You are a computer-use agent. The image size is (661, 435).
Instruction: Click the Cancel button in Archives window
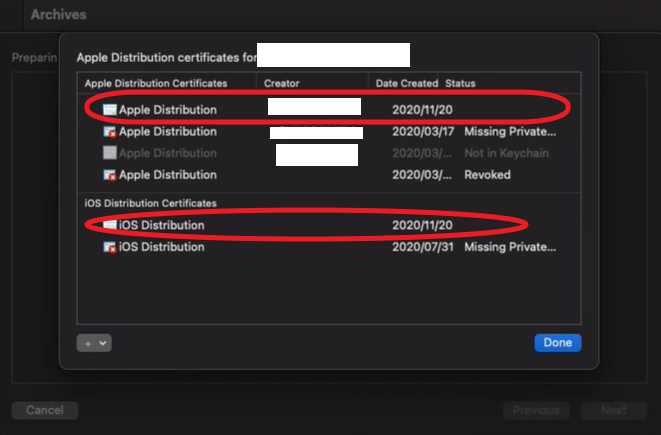[45, 410]
